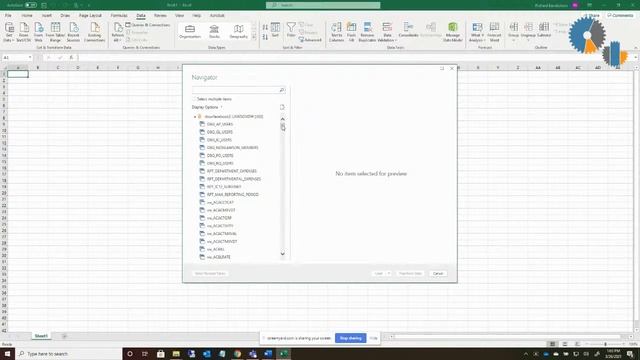Click the Sort button in ribbon
The height and width of the screenshot is (360, 640).
[x=276, y=30]
